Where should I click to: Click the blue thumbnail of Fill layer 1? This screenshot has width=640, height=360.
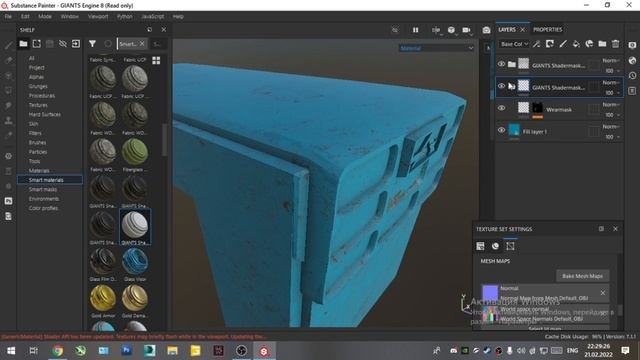[x=514, y=130]
